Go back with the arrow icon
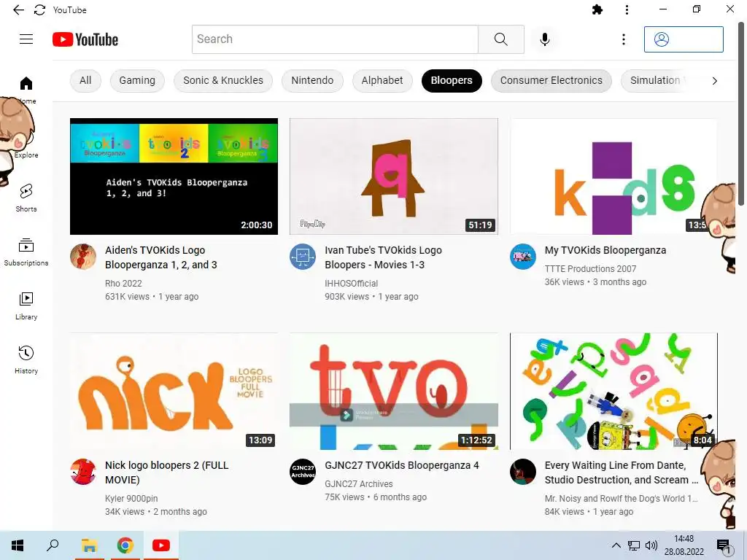 [18, 9]
